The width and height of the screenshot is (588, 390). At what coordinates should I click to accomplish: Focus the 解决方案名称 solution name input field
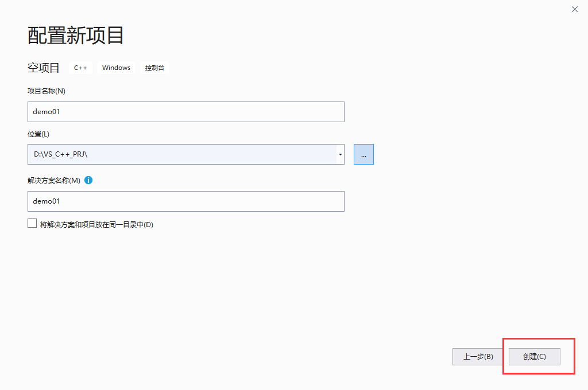186,201
